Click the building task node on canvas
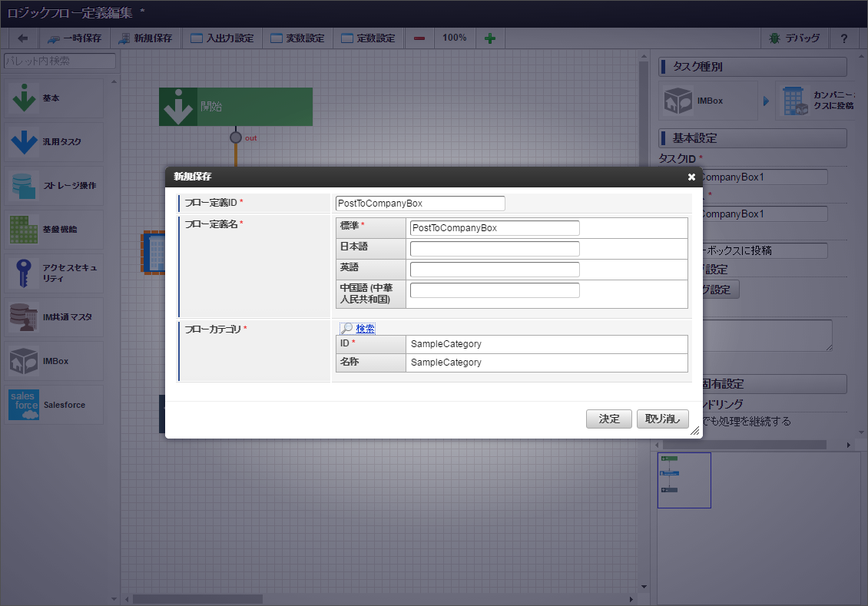 coord(154,253)
